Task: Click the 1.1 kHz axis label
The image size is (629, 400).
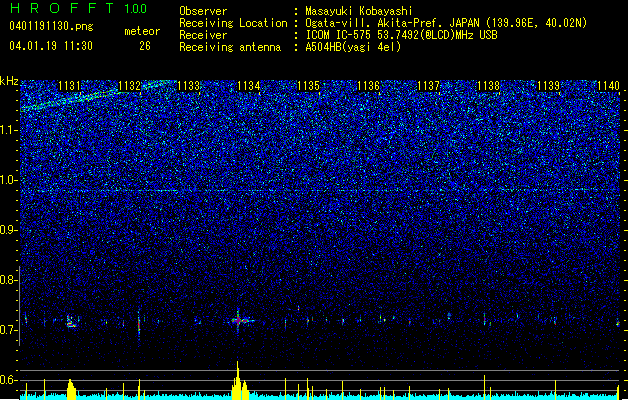Action: (x=9, y=130)
